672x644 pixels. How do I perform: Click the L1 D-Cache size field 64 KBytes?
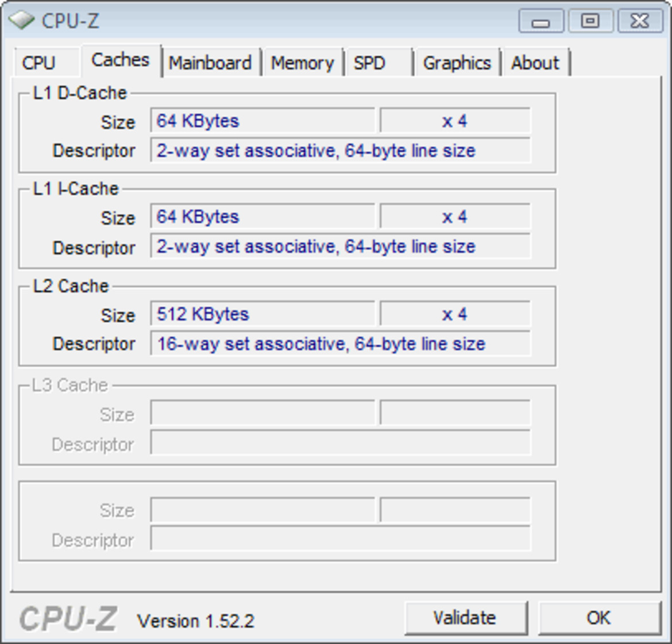pos(262,121)
